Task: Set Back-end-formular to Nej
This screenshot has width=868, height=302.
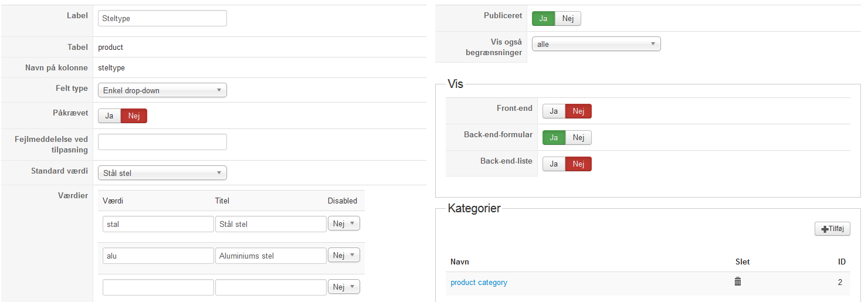Action: (x=578, y=138)
